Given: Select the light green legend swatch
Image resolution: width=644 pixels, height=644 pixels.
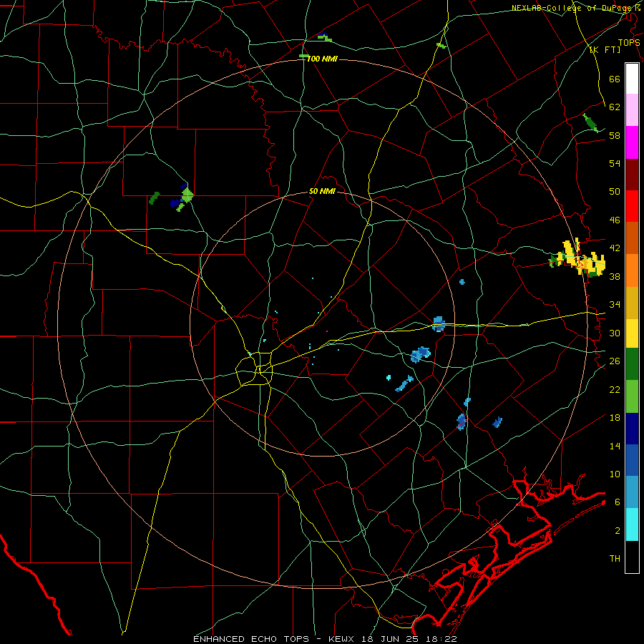Looking at the screenshot, I should (x=632, y=396).
